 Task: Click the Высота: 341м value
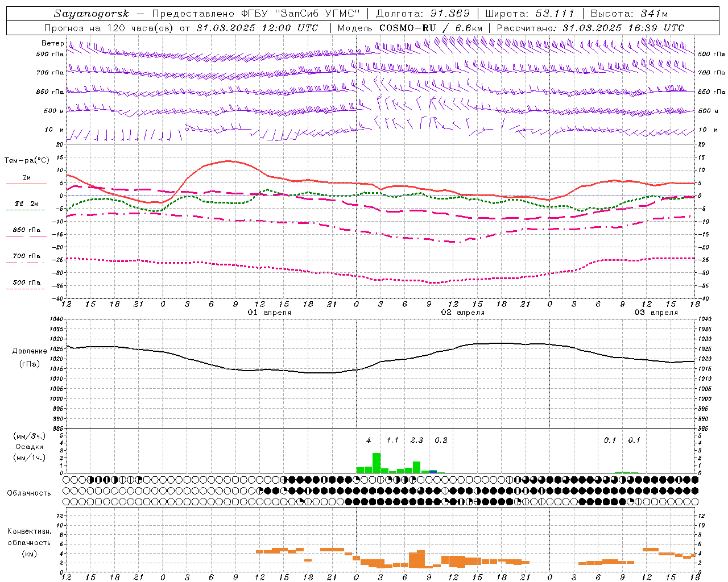(629, 14)
